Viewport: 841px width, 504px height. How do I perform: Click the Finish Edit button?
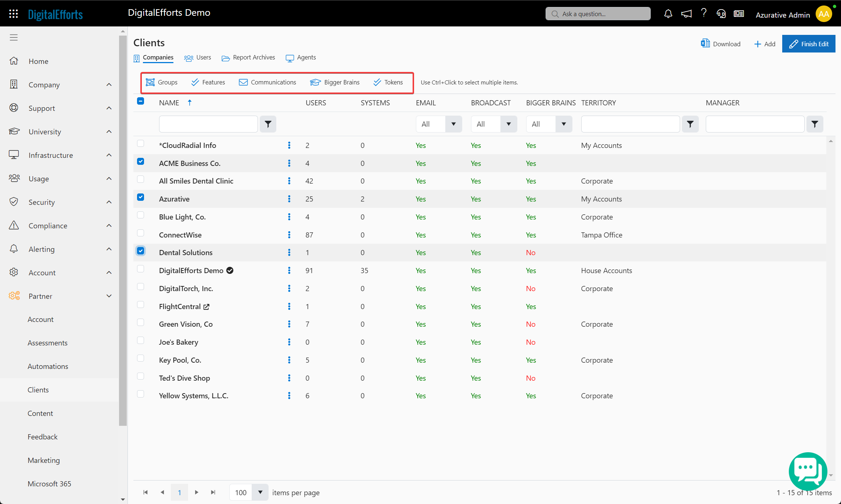coord(809,44)
